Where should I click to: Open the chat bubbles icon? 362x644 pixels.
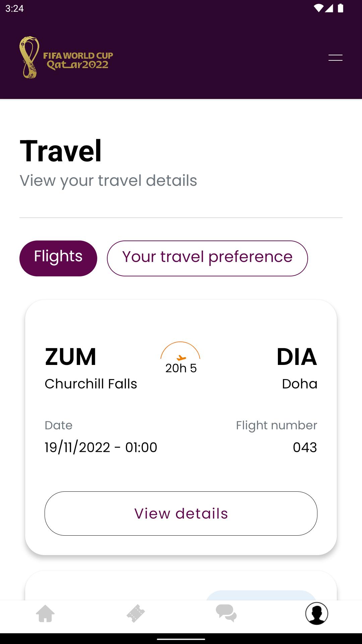(226, 613)
